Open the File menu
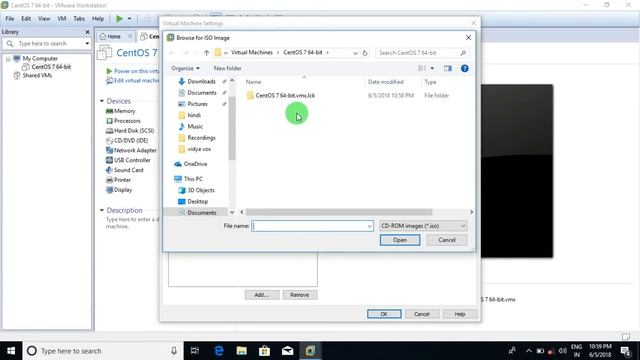640x360 pixels. tap(10, 19)
